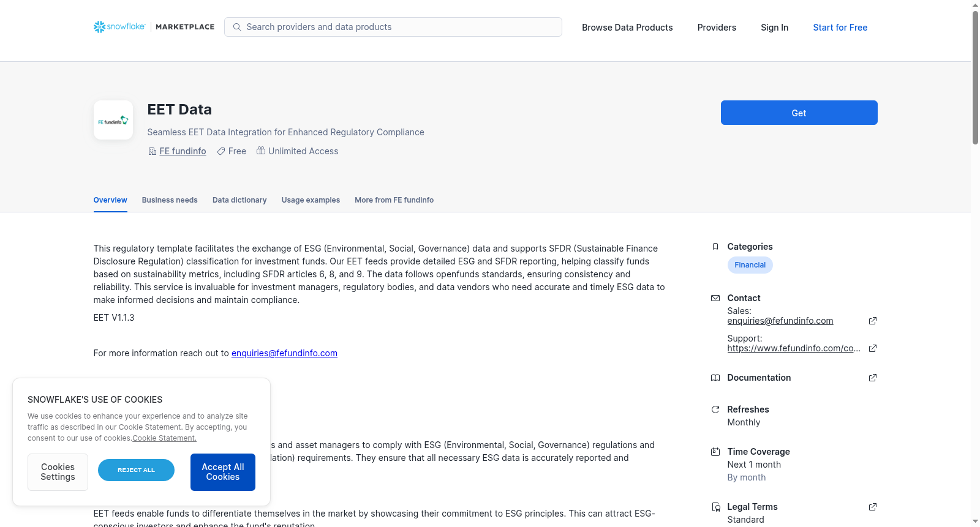Image resolution: width=980 pixels, height=527 pixels.
Task: Open the support fefundinfo.com URL link
Action: (x=794, y=348)
